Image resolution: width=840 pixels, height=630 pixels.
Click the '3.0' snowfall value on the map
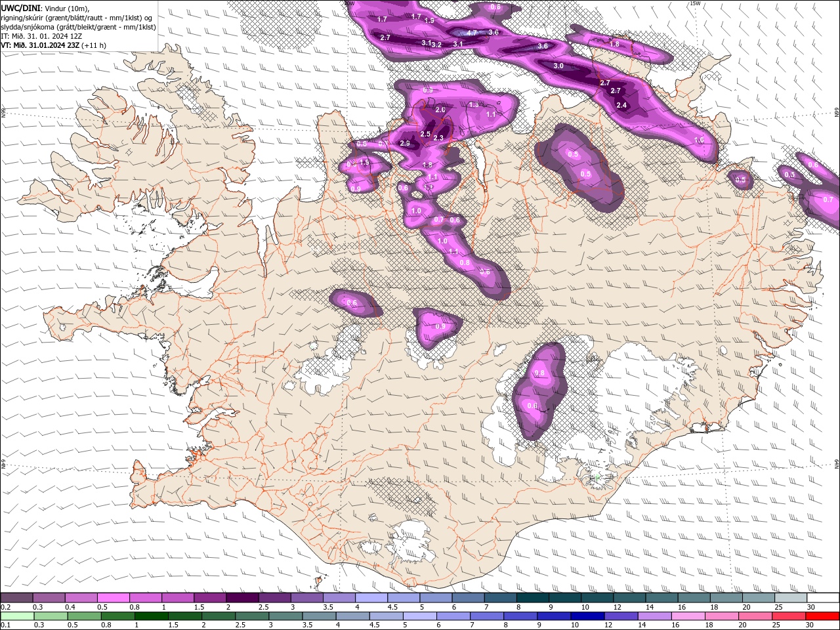click(558, 66)
